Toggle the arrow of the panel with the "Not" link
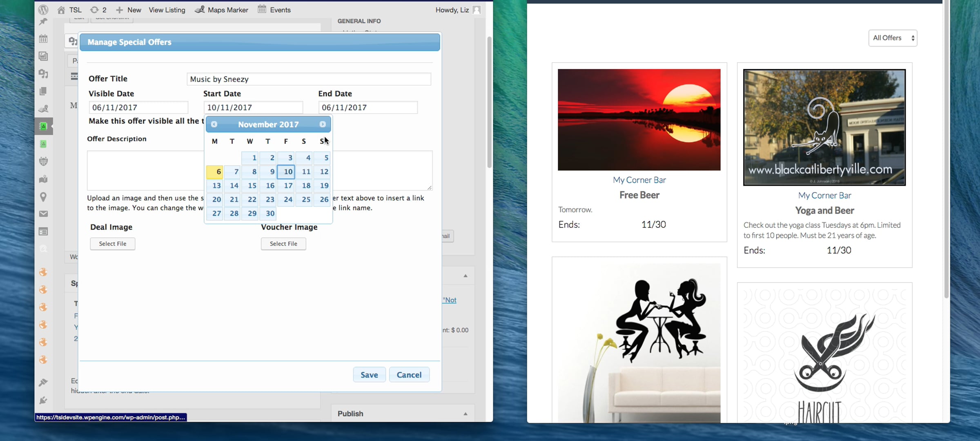 coord(465,276)
